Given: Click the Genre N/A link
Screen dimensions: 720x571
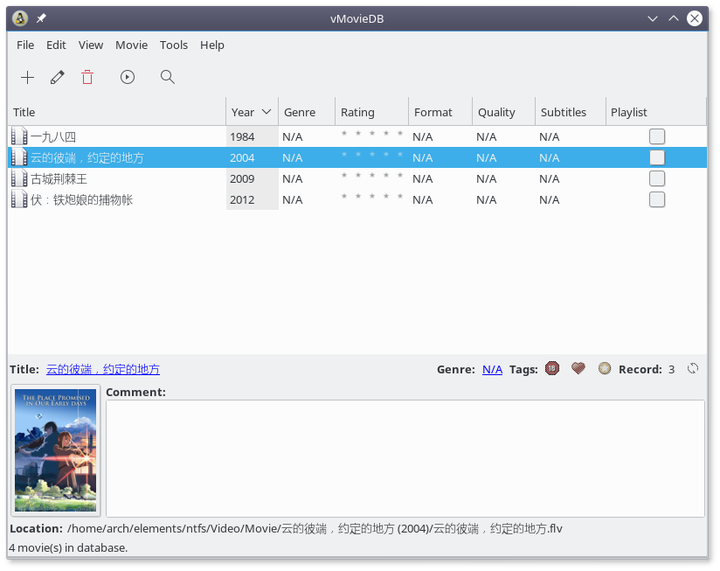Looking at the screenshot, I should [x=492, y=369].
